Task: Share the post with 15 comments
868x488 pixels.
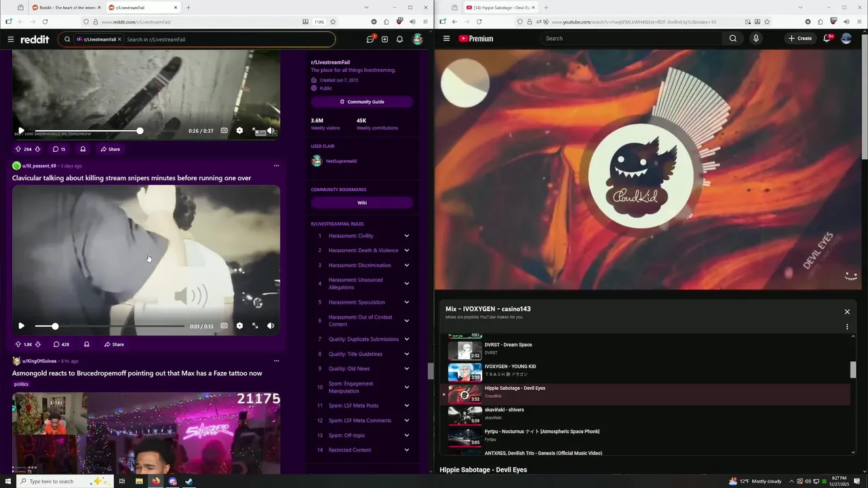Action: pyautogui.click(x=111, y=149)
